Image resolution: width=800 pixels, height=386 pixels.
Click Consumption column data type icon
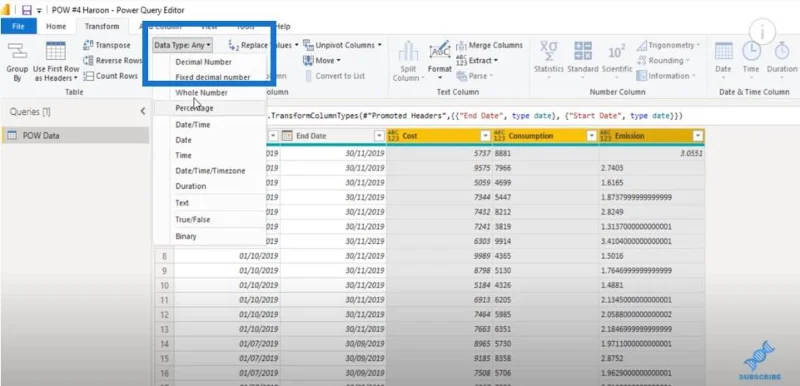pos(499,136)
